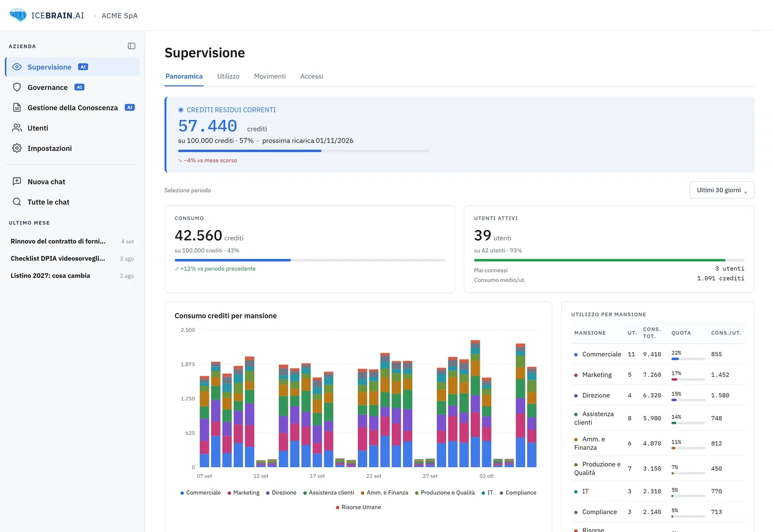774x532 pixels.
Task: Click the Governance shield icon
Action: pyautogui.click(x=17, y=87)
